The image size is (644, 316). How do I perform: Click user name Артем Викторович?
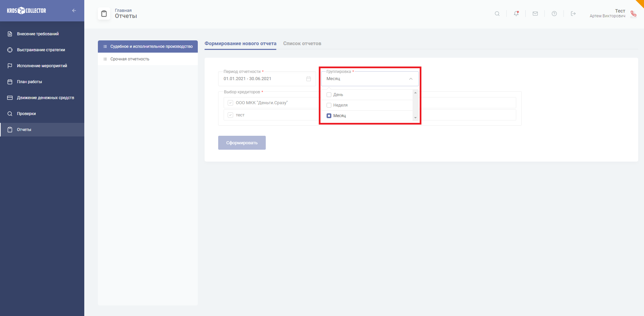607,16
